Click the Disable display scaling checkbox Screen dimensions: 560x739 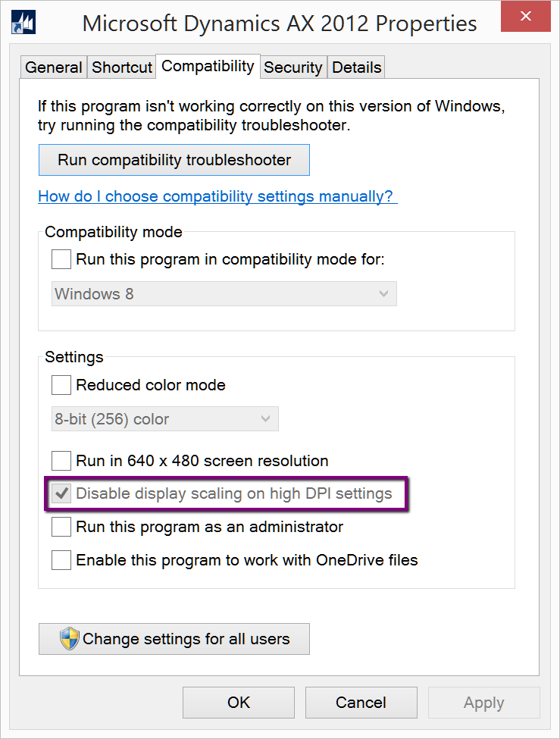pyautogui.click(x=61, y=494)
